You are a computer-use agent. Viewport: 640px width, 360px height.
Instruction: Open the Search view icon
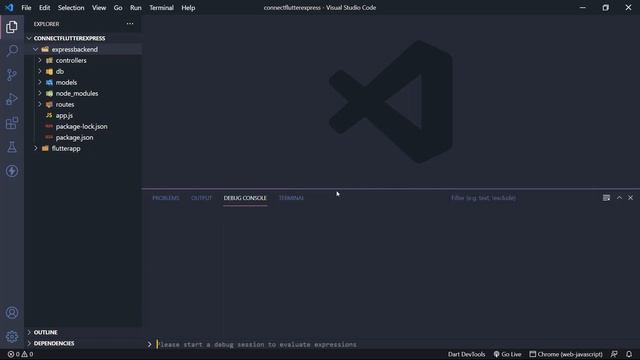pos(12,51)
